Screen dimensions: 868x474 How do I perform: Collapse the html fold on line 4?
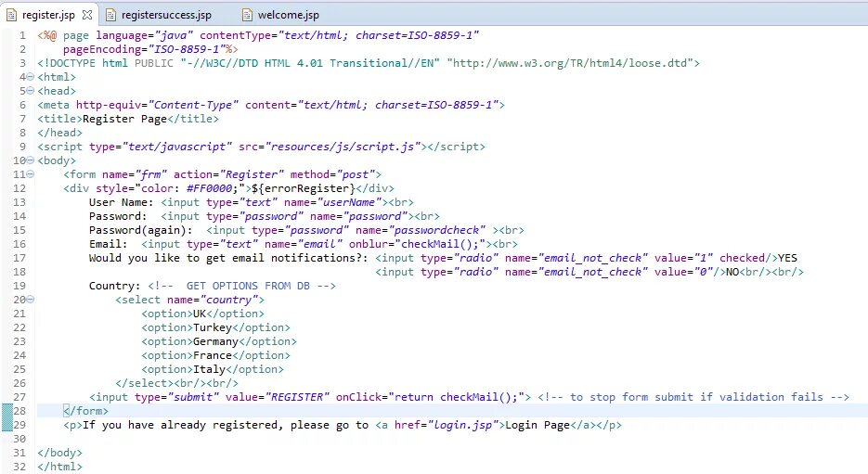tap(31, 77)
